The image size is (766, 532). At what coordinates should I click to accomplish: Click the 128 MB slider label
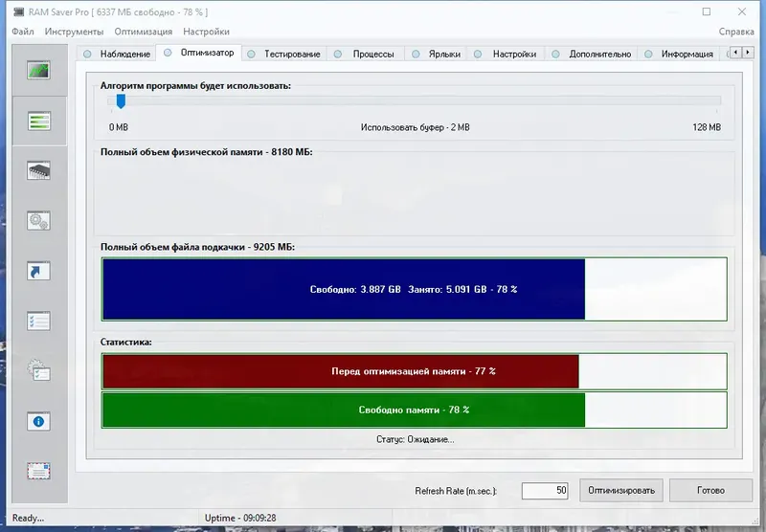click(707, 127)
